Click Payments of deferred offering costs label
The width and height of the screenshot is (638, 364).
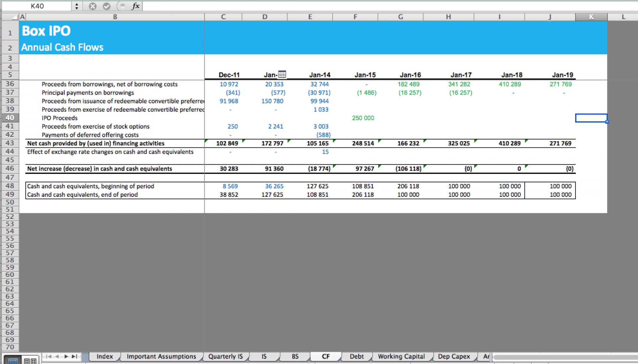pos(90,135)
